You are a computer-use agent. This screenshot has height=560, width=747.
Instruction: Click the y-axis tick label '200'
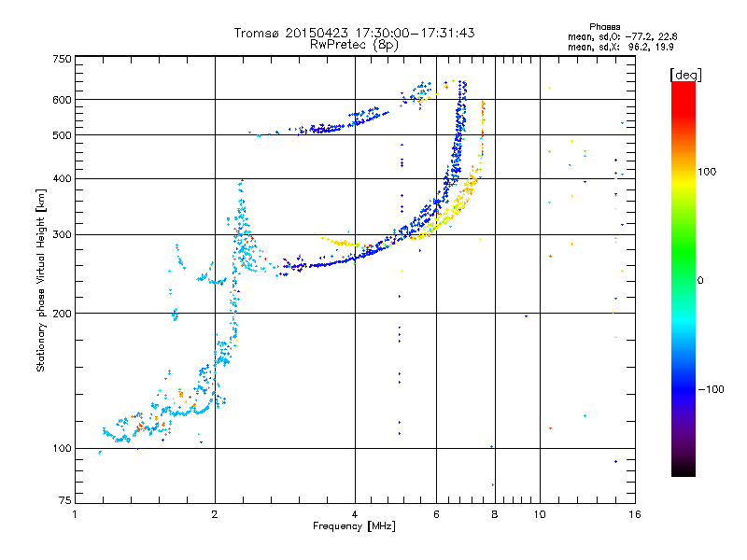click(x=63, y=314)
